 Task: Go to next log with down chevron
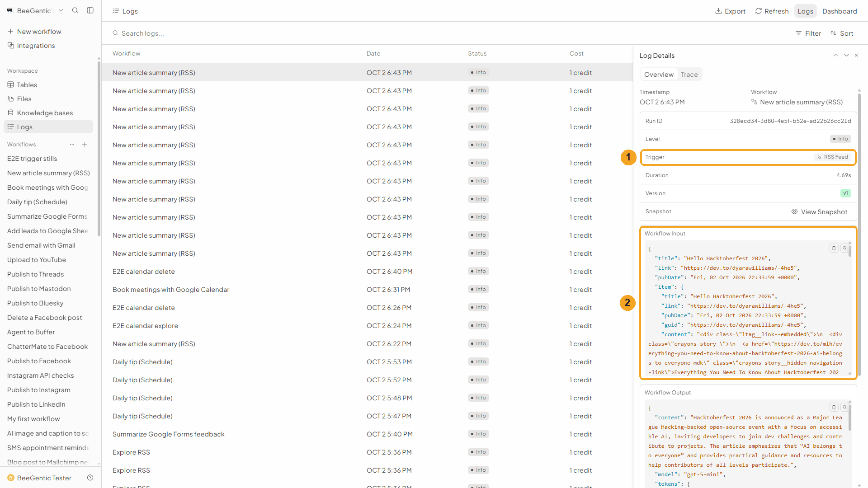846,55
